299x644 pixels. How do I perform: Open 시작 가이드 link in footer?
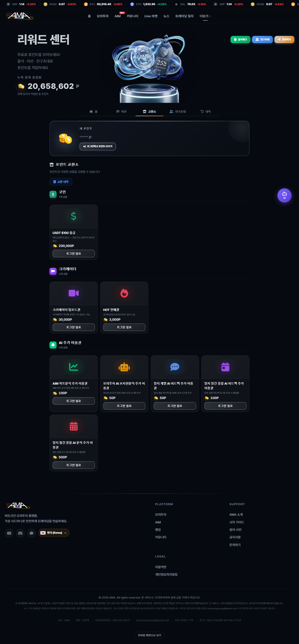(237, 522)
